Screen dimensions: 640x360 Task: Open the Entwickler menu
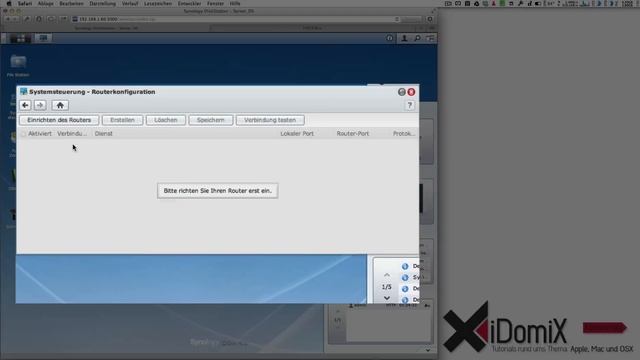click(x=189, y=3)
